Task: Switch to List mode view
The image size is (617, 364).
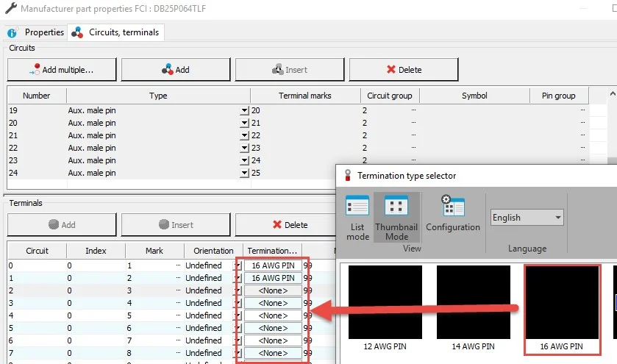Action: [357, 217]
